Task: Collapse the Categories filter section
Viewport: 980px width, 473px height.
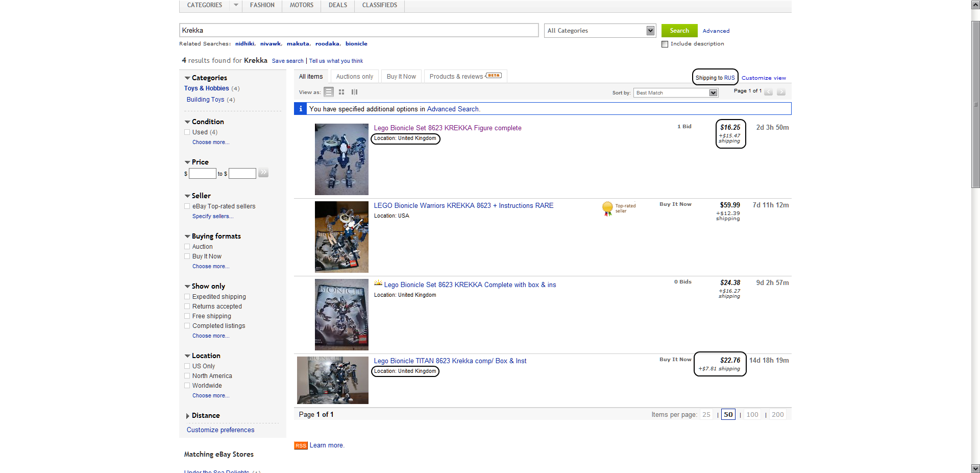Action: tap(187, 78)
